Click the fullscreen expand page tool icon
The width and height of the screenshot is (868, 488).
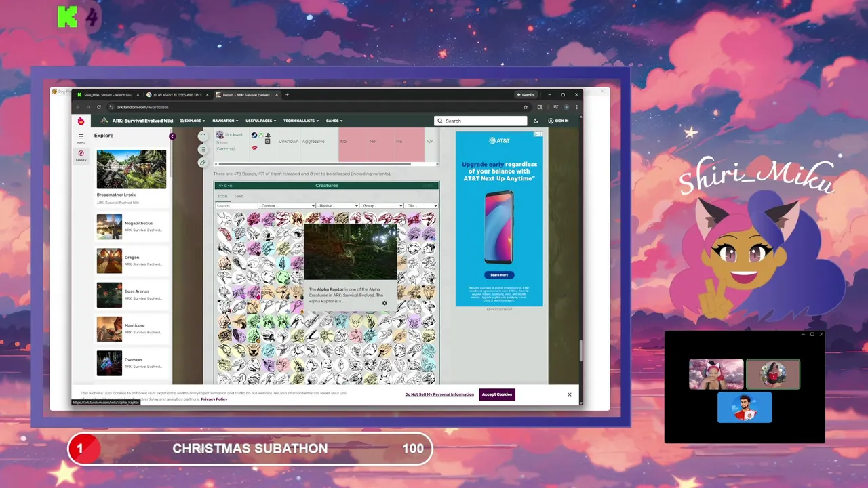pyautogui.click(x=202, y=136)
